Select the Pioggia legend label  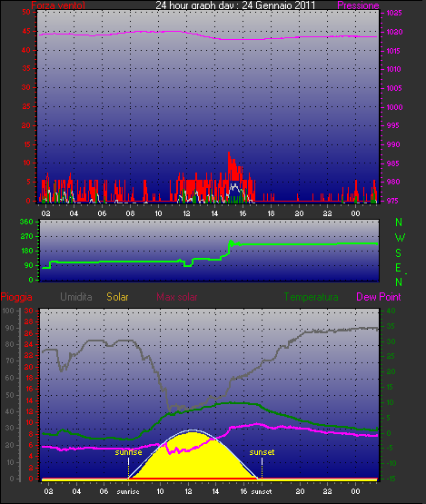pos(16,297)
